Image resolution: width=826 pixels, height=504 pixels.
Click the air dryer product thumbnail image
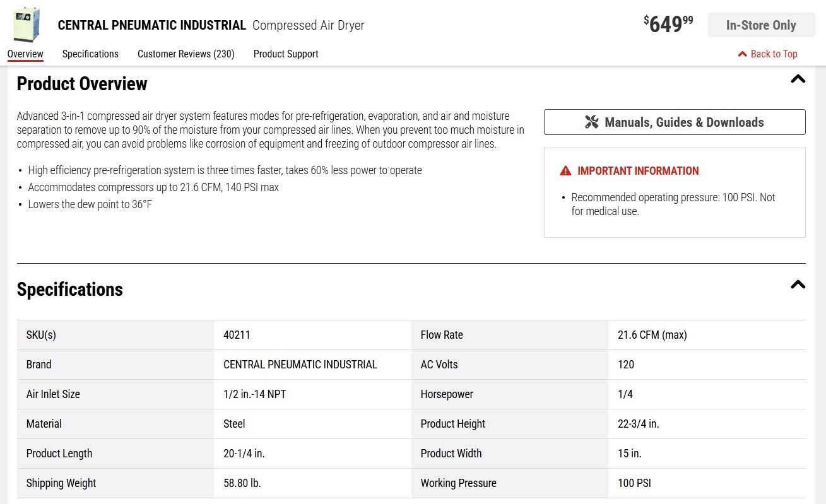point(27,24)
